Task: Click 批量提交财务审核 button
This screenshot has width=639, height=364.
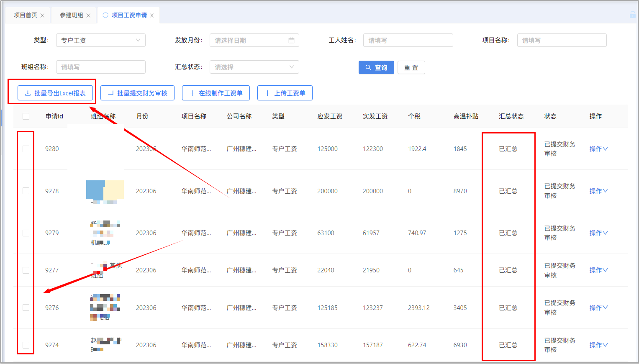Action: (137, 93)
